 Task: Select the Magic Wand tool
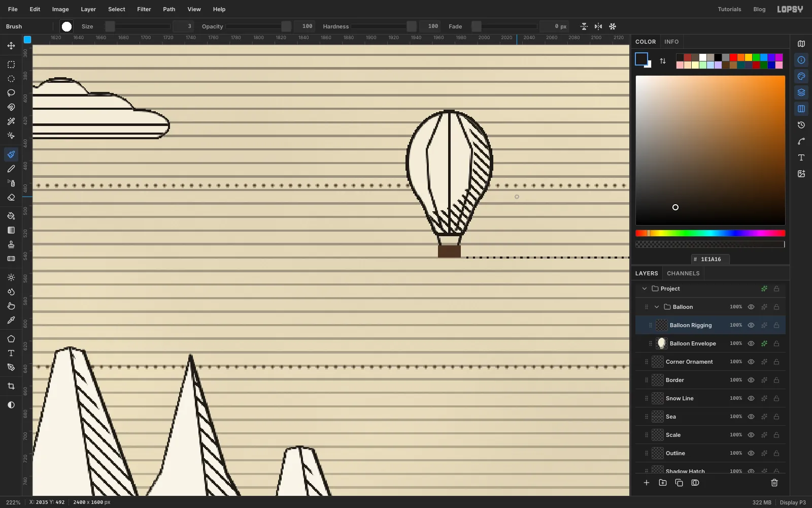point(11,121)
